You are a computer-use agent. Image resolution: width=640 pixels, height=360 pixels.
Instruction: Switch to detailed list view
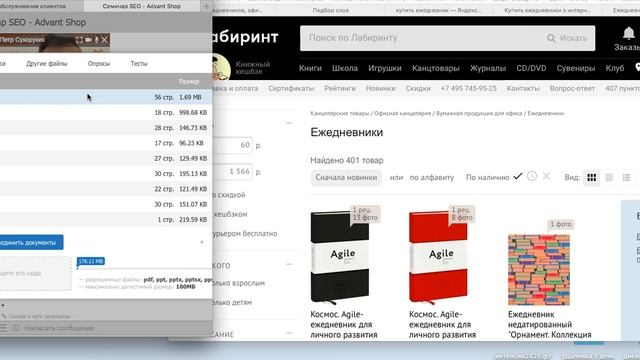click(x=626, y=178)
